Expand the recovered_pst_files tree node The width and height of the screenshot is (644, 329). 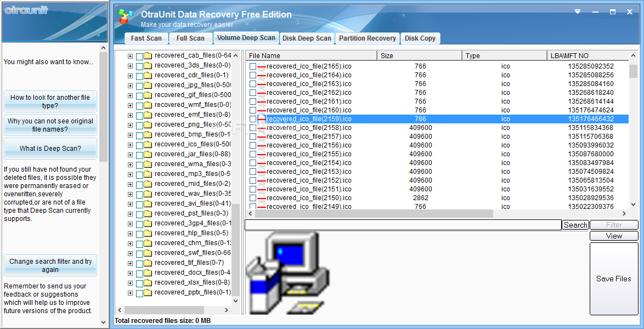tap(130, 213)
